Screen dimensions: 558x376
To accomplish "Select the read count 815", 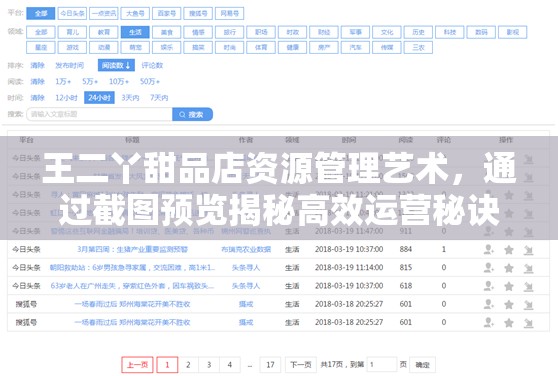I will click(406, 268).
